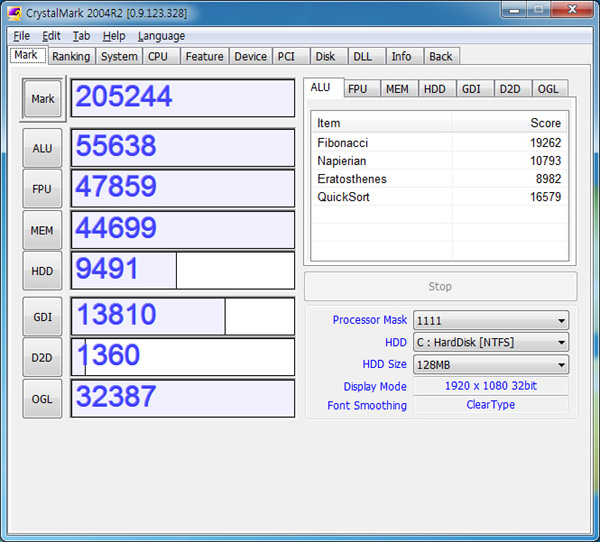Expand the Processor Mask dropdown
The width and height of the screenshot is (600, 542).
coord(491,320)
